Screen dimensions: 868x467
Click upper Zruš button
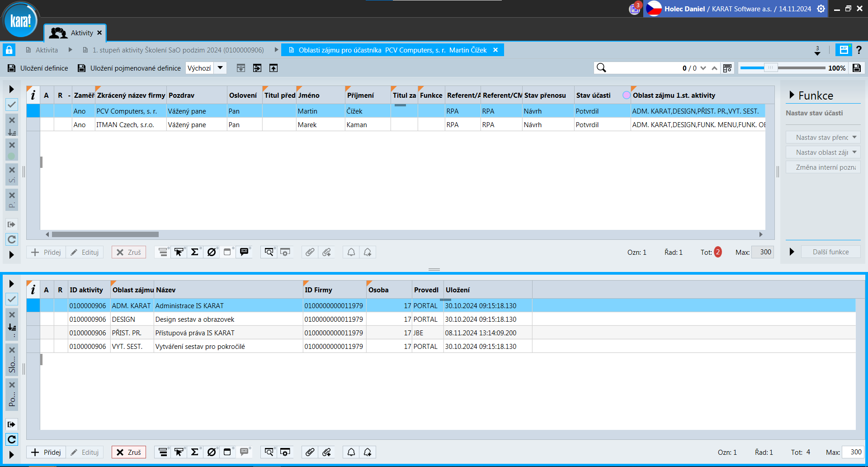click(x=129, y=252)
